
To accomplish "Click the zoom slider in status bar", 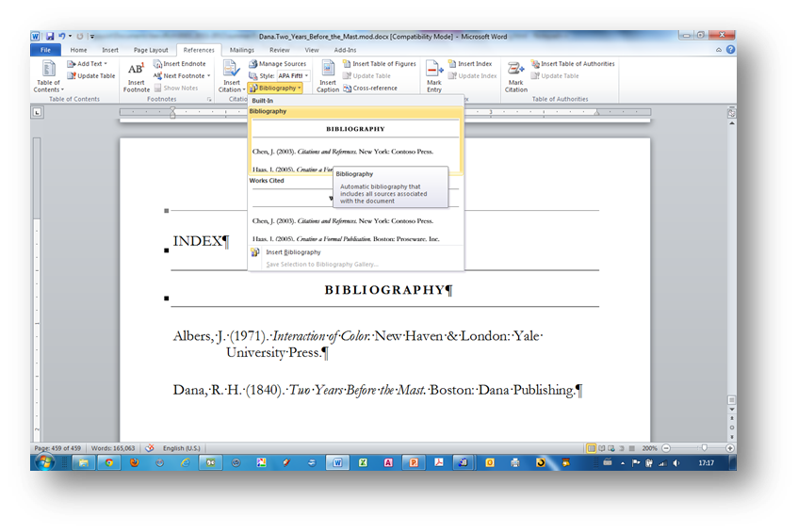I will tap(704, 448).
